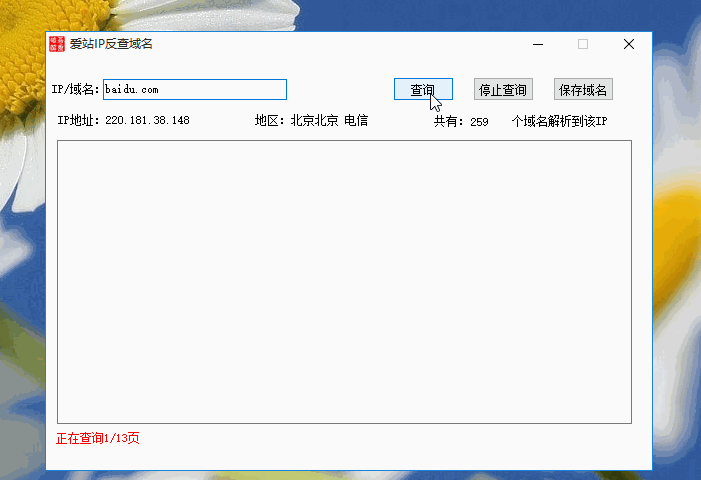Click inside the large domain results box
This screenshot has width=701, height=480.
[x=344, y=282]
